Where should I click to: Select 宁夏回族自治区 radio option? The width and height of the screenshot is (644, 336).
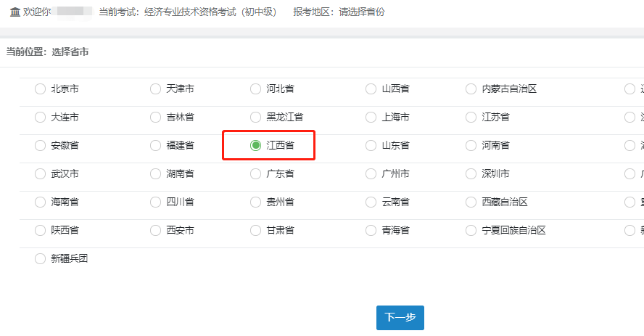coord(471,231)
